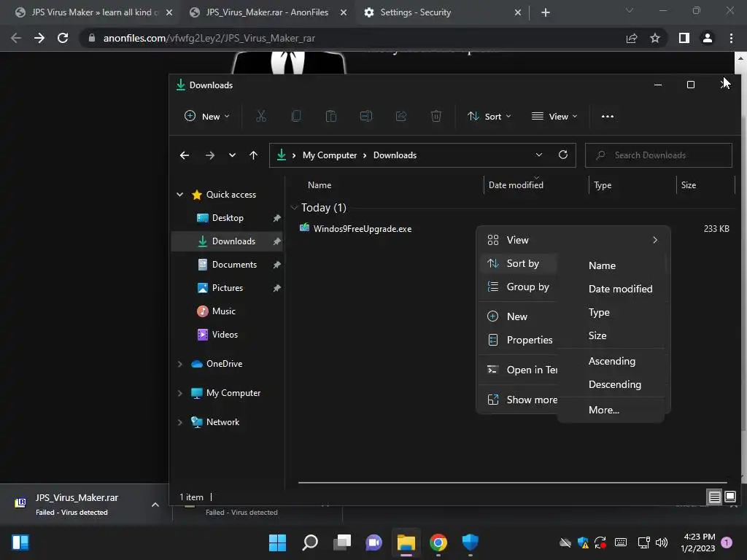Viewport: 747px width, 560px height.
Task: Open Properties from context menu
Action: pos(519,340)
